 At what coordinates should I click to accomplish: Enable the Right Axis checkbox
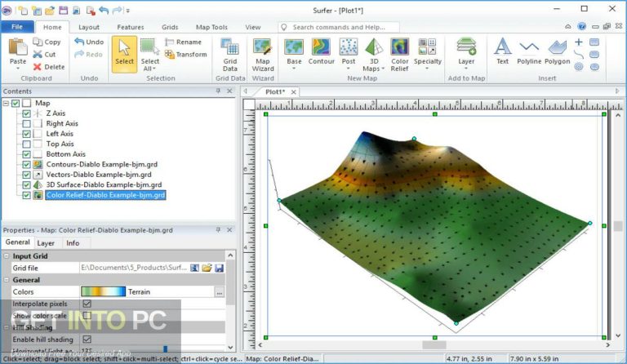click(27, 124)
